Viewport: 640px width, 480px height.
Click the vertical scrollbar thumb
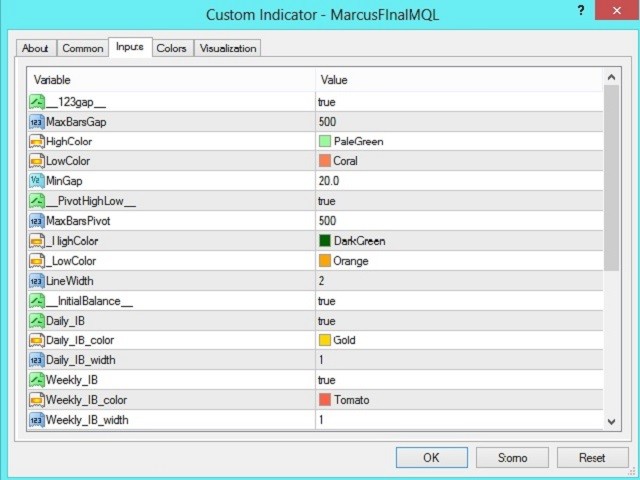611,178
